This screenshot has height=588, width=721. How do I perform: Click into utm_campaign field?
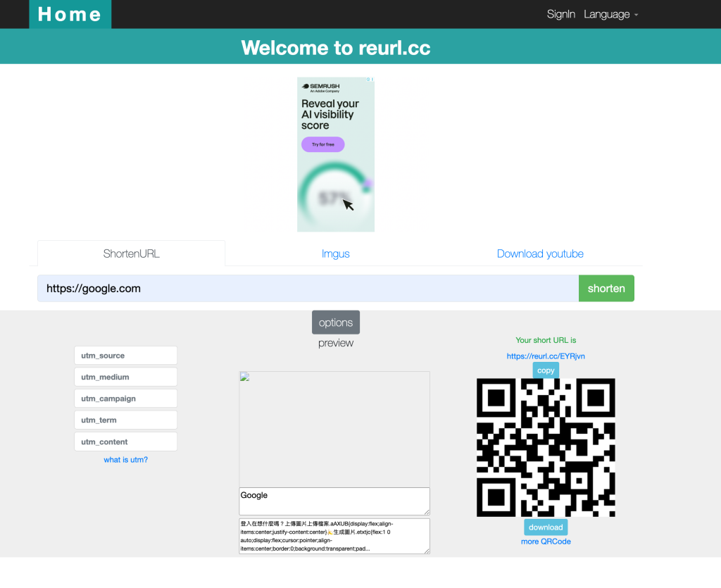(x=125, y=399)
